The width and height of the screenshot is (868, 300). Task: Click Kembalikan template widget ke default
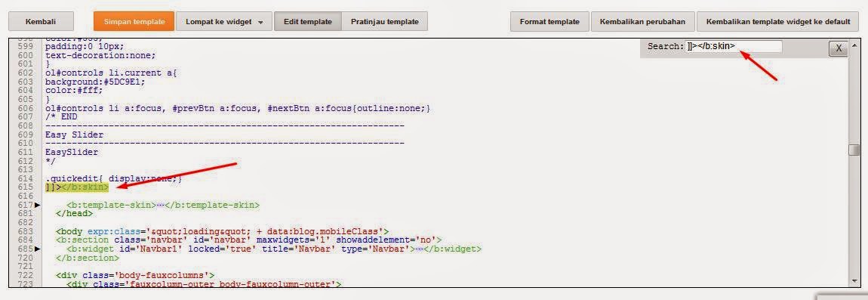777,22
